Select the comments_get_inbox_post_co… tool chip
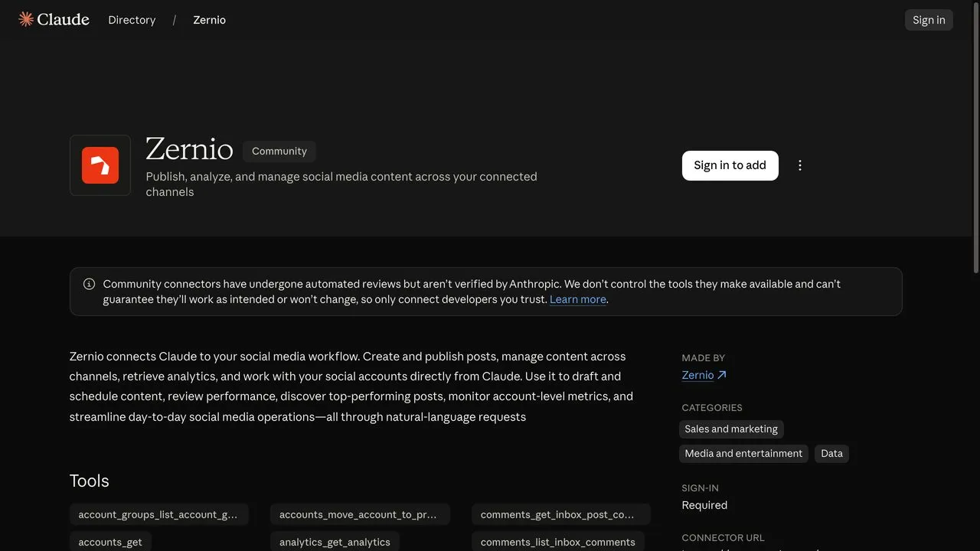Image resolution: width=980 pixels, height=551 pixels. pyautogui.click(x=561, y=515)
